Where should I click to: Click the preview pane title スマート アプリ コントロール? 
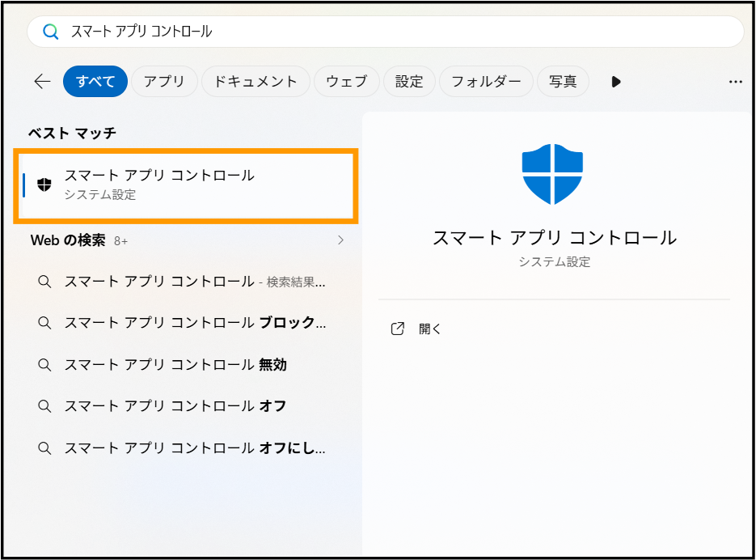(555, 238)
